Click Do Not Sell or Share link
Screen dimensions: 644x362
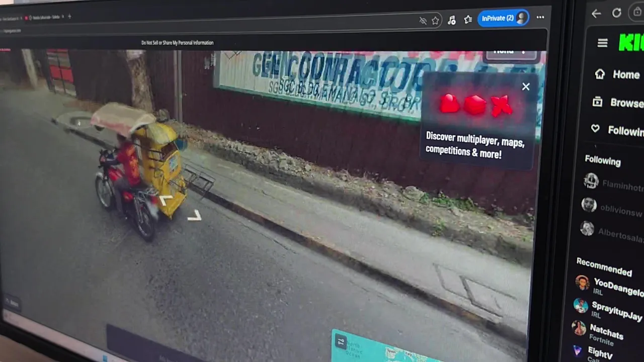coord(178,43)
